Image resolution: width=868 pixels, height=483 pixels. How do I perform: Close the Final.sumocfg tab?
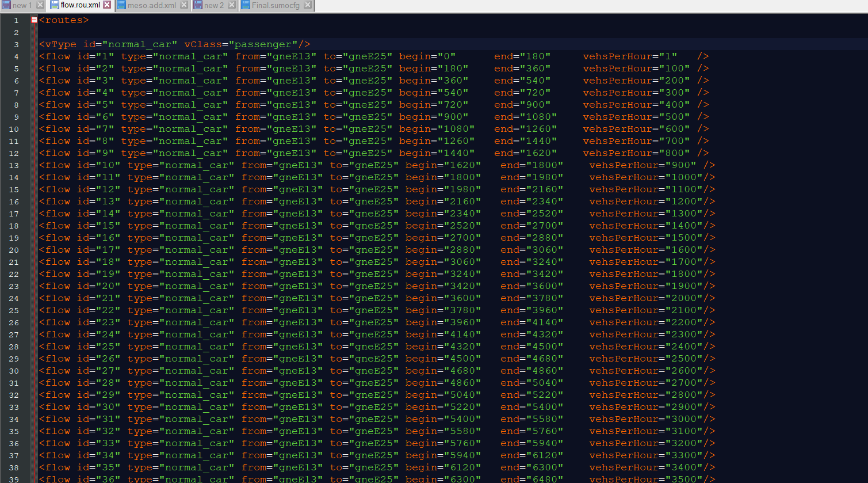[x=308, y=5]
